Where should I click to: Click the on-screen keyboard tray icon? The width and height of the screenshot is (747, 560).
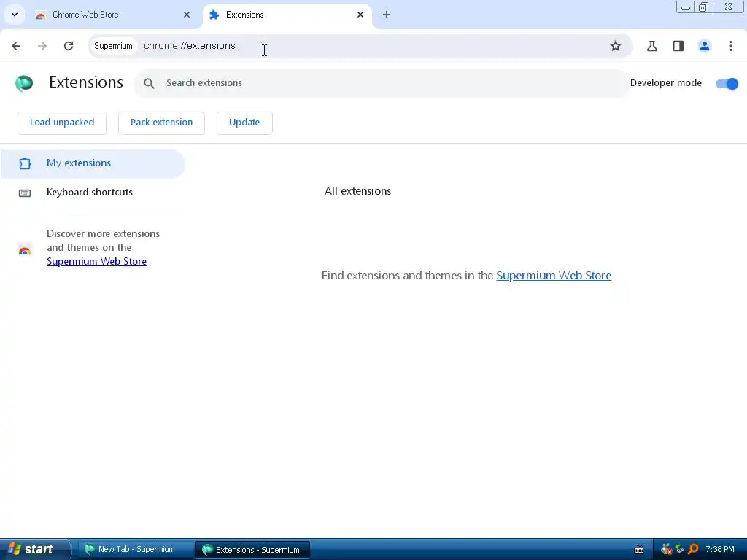[639, 550]
